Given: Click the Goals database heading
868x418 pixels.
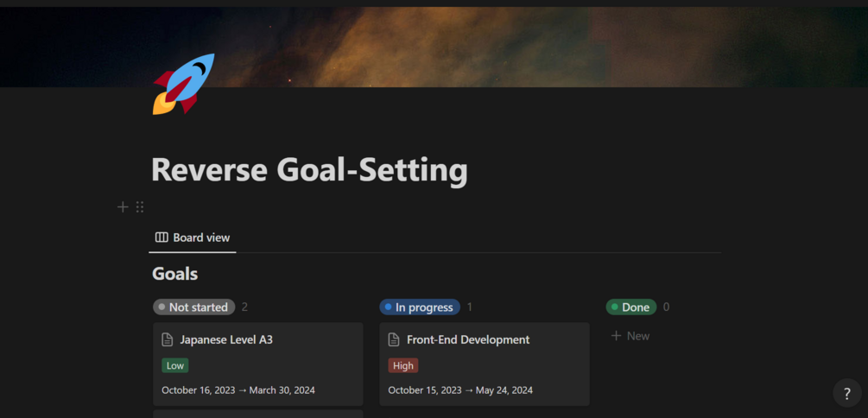Looking at the screenshot, I should click(x=175, y=275).
